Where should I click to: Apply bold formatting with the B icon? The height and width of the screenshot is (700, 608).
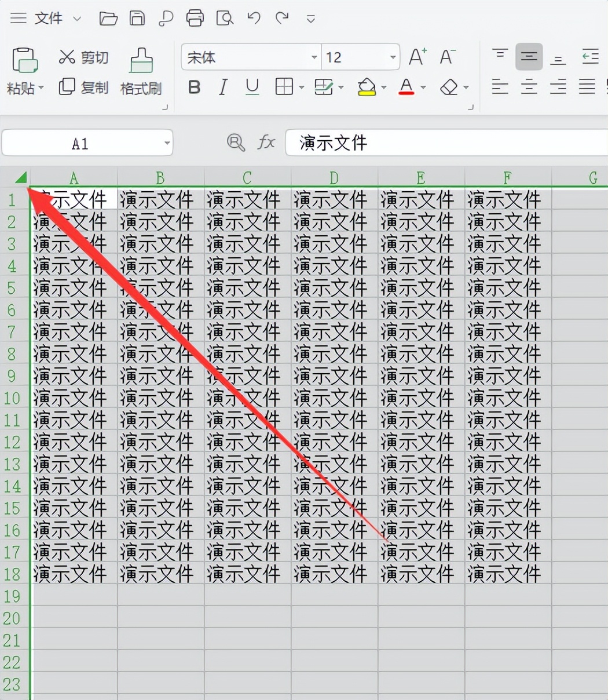[x=194, y=87]
